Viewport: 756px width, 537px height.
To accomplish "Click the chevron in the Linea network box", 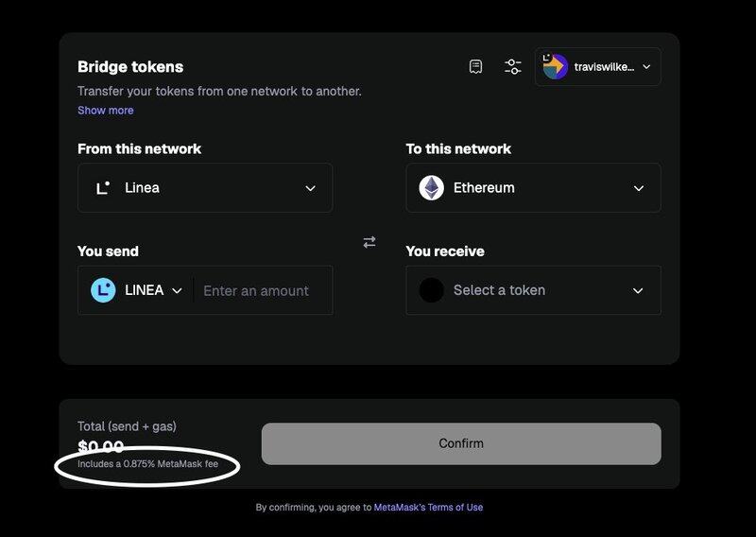I will (311, 188).
